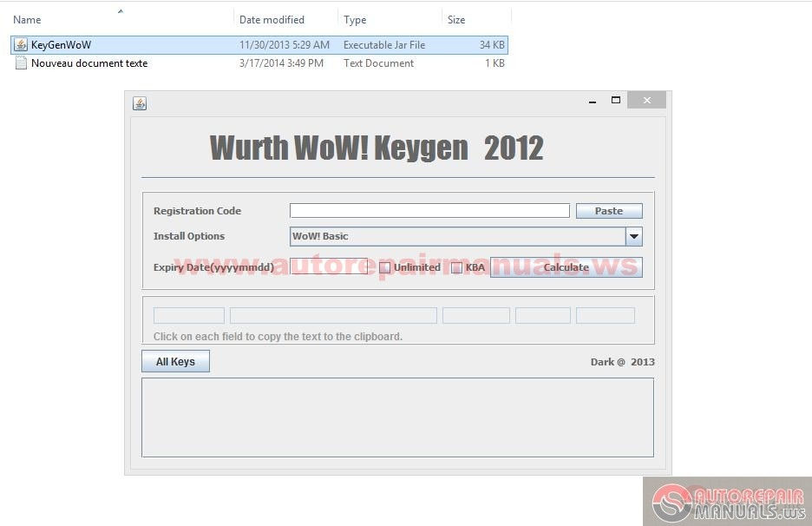Close the keygen window
The width and height of the screenshot is (812, 526).
click(647, 100)
